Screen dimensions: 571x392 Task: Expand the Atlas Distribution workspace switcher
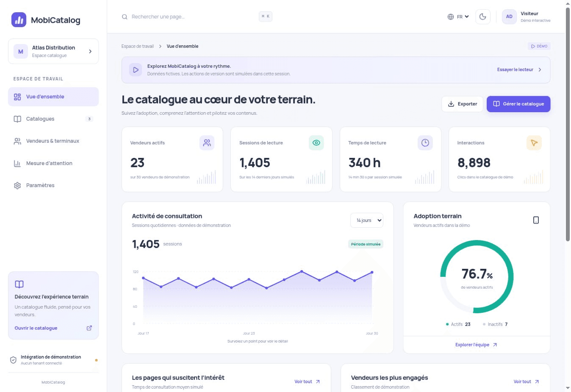(53, 51)
